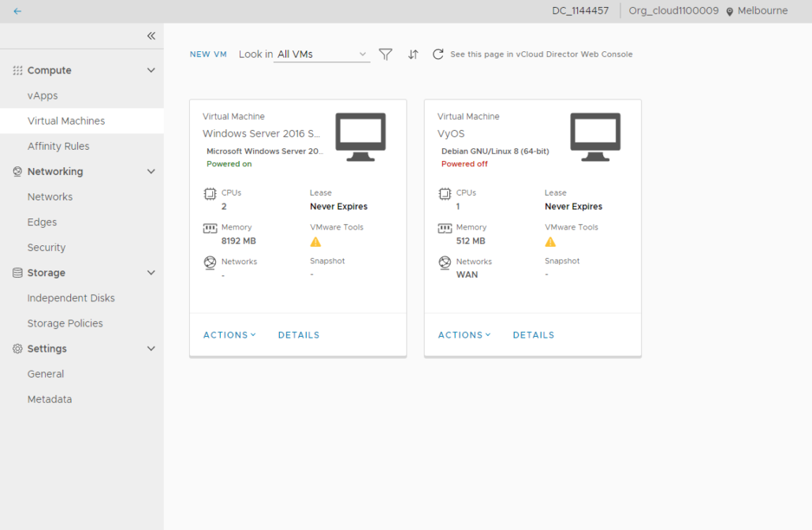Click the Windows Server 2016 monitor icon
Viewport: 812px width, 530px height.
coord(360,136)
